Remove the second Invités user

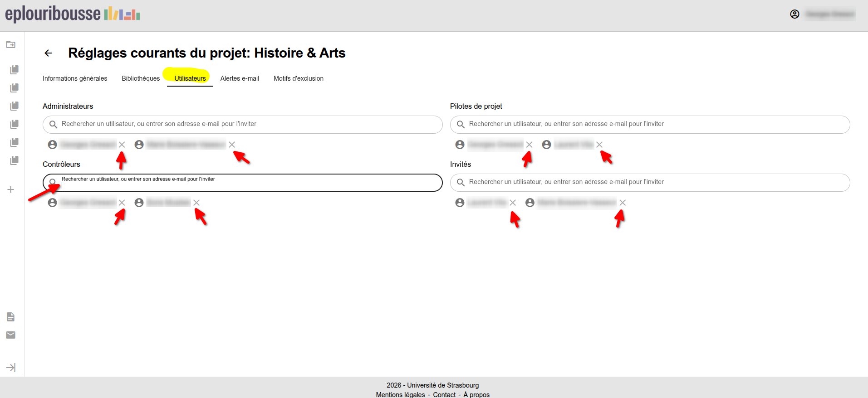click(x=623, y=203)
